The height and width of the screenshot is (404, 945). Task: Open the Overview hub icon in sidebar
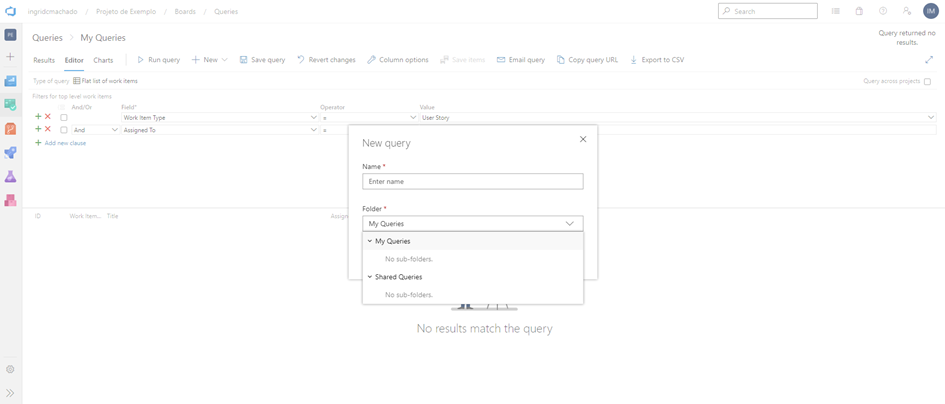[x=10, y=81]
